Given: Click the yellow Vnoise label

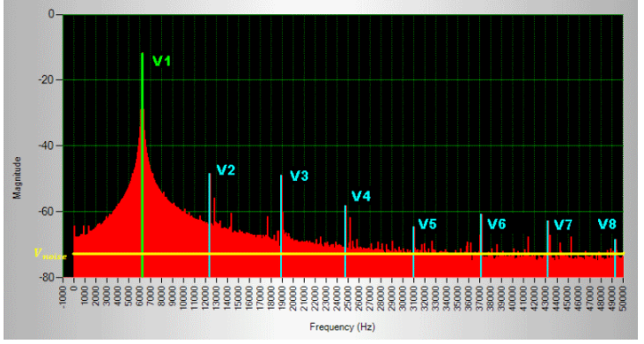Looking at the screenshot, I should tap(50, 253).
